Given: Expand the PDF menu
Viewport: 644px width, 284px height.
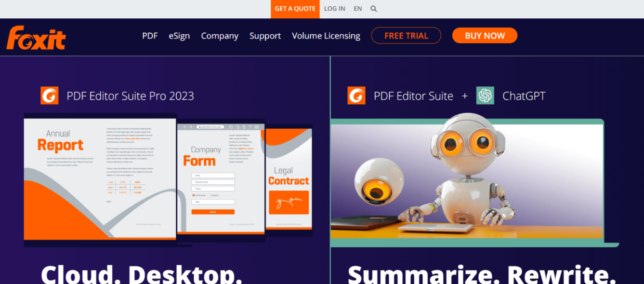Looking at the screenshot, I should tap(150, 36).
